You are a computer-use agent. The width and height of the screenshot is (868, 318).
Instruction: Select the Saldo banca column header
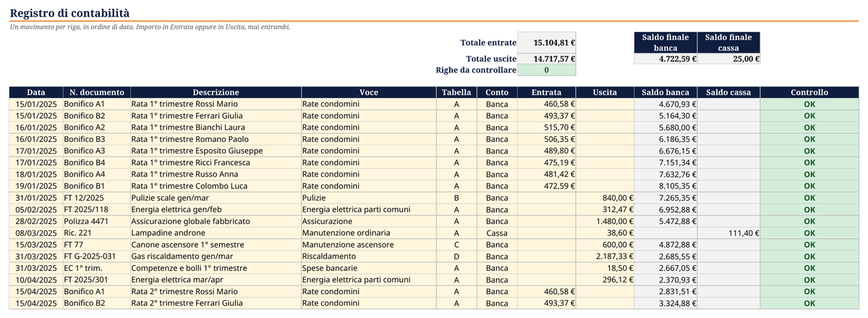click(x=665, y=93)
